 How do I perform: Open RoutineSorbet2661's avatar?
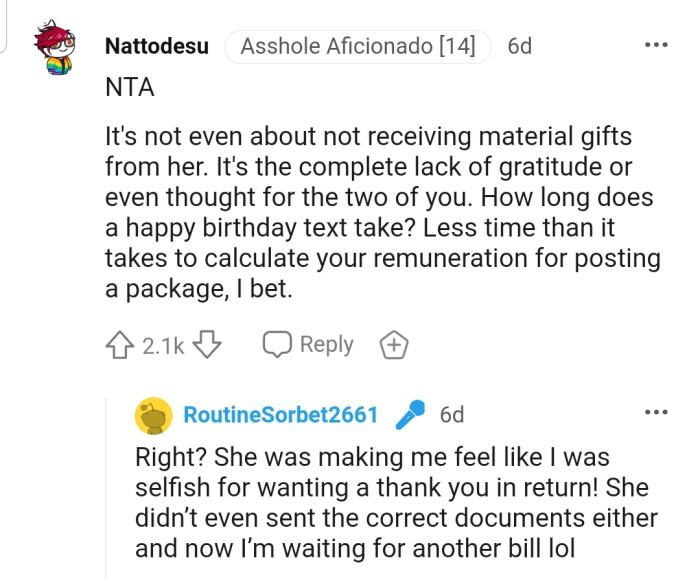(x=151, y=414)
